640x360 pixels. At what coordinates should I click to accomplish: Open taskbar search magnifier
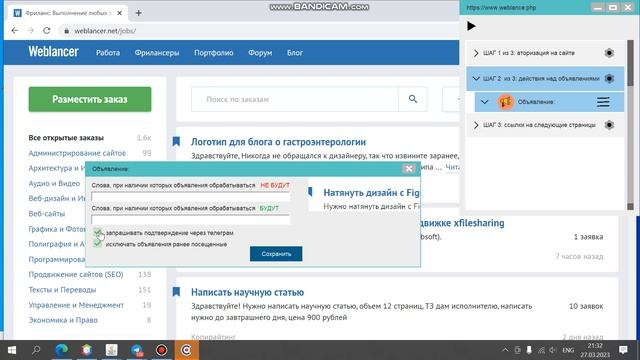tap(36, 350)
